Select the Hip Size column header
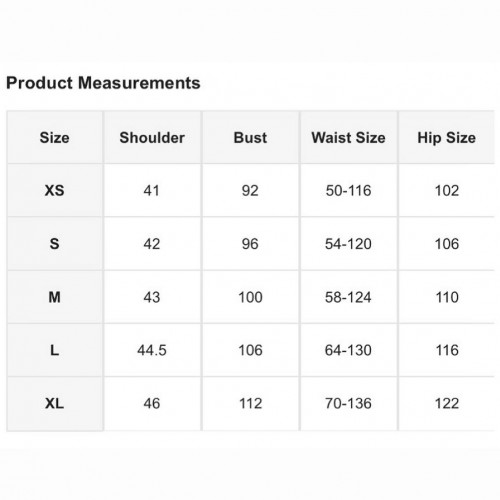 pos(447,138)
